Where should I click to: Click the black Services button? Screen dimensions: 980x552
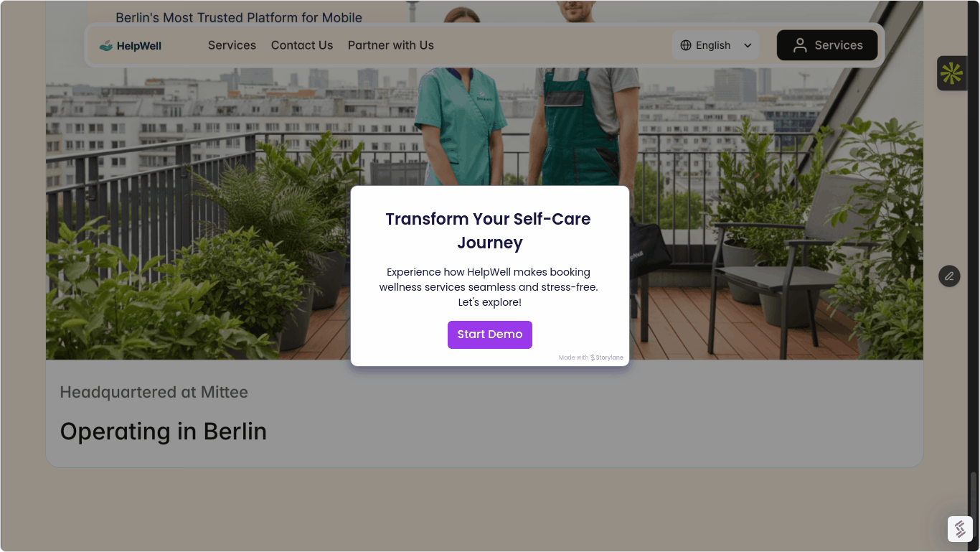(x=827, y=45)
